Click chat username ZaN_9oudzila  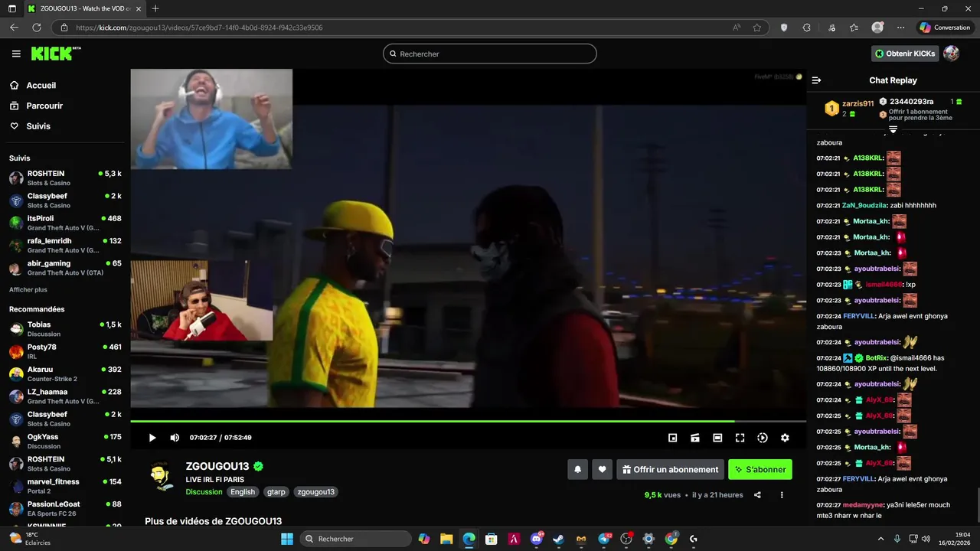[864, 205]
